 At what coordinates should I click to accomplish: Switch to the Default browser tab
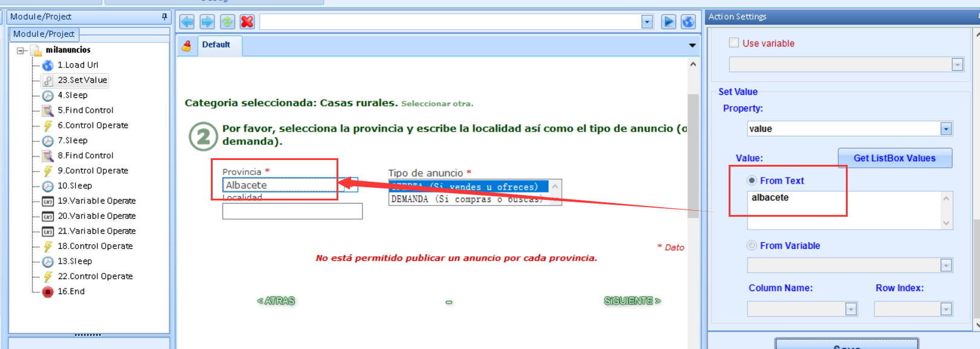[x=216, y=45]
